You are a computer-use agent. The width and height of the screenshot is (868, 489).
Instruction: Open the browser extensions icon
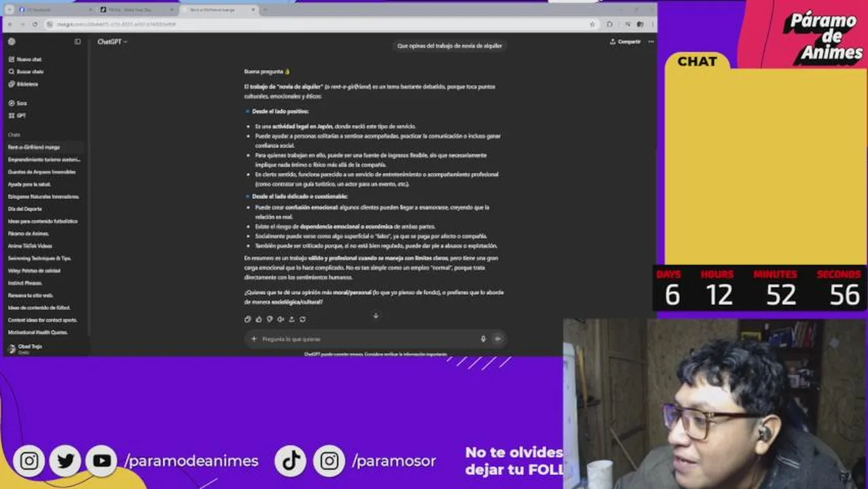pyautogui.click(x=609, y=24)
